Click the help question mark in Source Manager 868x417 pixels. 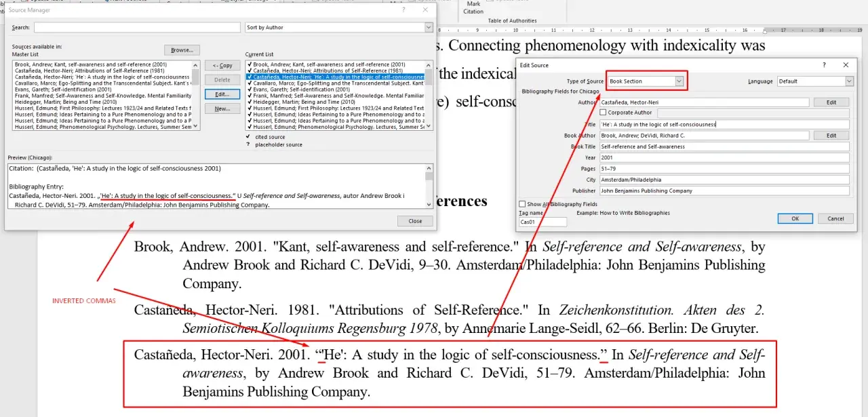pos(403,10)
